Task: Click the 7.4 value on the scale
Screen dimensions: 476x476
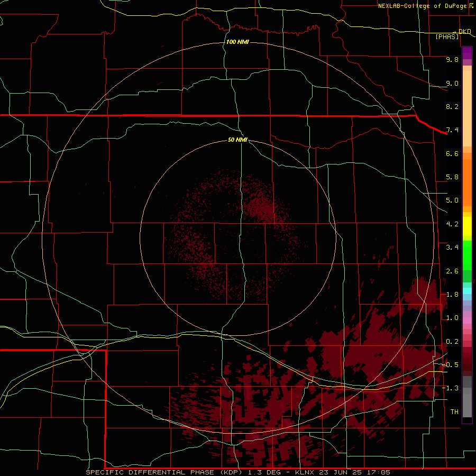Action: [x=452, y=130]
